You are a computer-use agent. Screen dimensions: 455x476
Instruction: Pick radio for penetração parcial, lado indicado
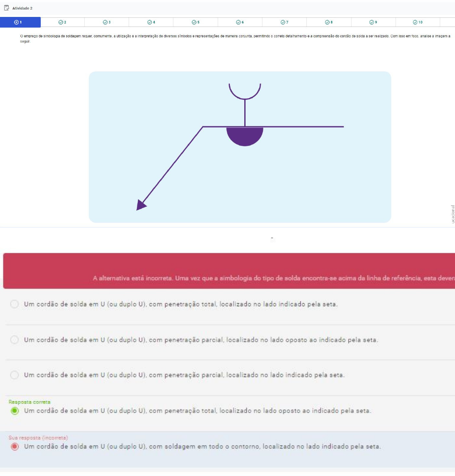pyautogui.click(x=14, y=375)
